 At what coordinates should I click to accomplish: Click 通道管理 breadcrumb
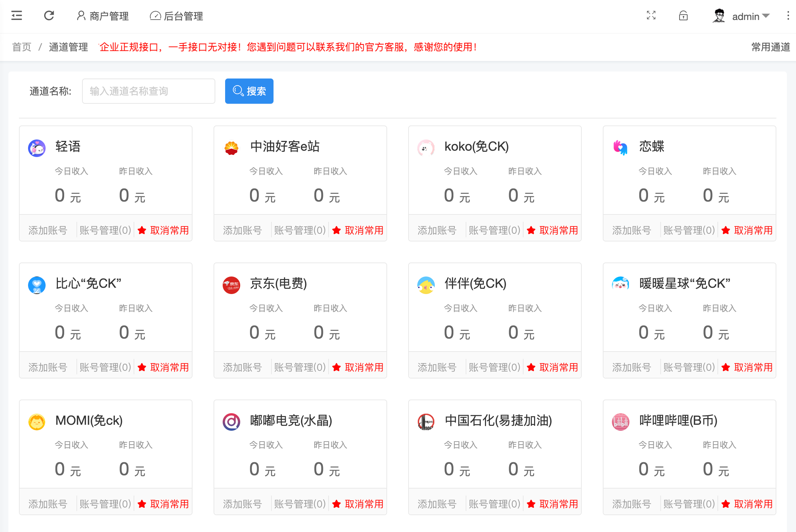(68, 47)
